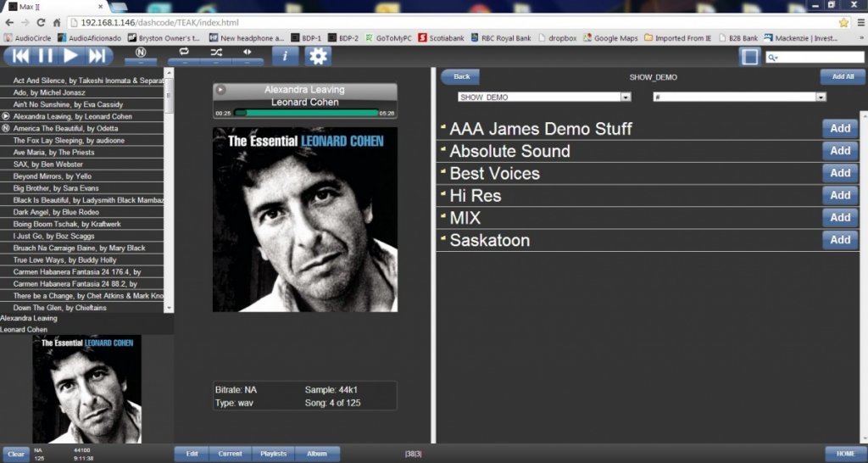Expand the Best Voices marker
868x463 pixels.
click(x=442, y=170)
